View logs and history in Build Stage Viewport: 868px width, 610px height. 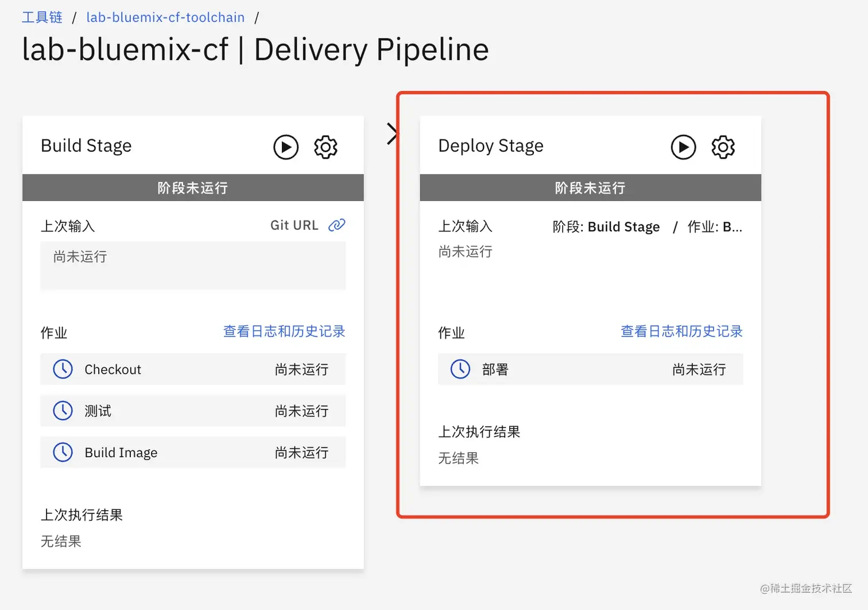coord(284,331)
